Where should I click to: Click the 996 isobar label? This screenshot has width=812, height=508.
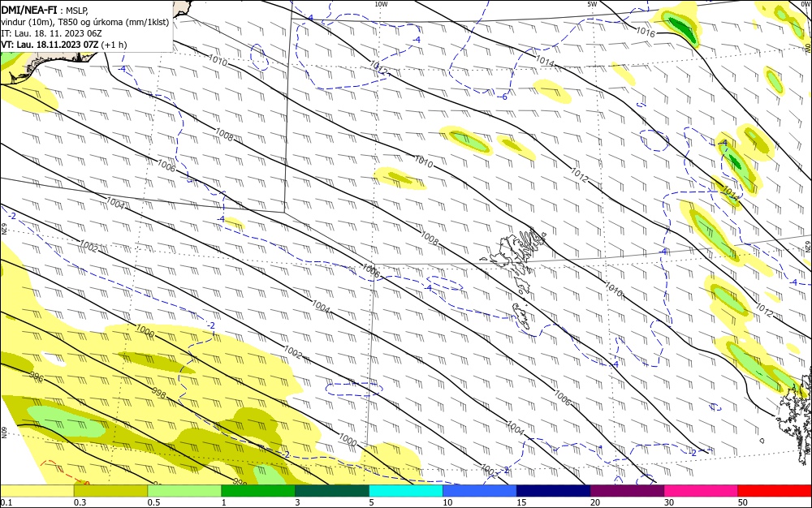pyautogui.click(x=36, y=377)
